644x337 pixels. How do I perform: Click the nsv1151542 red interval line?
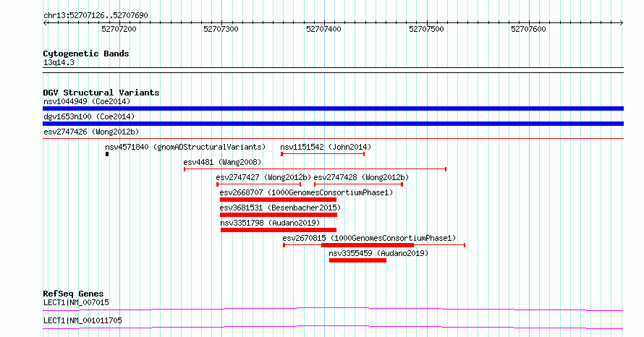coord(323,154)
